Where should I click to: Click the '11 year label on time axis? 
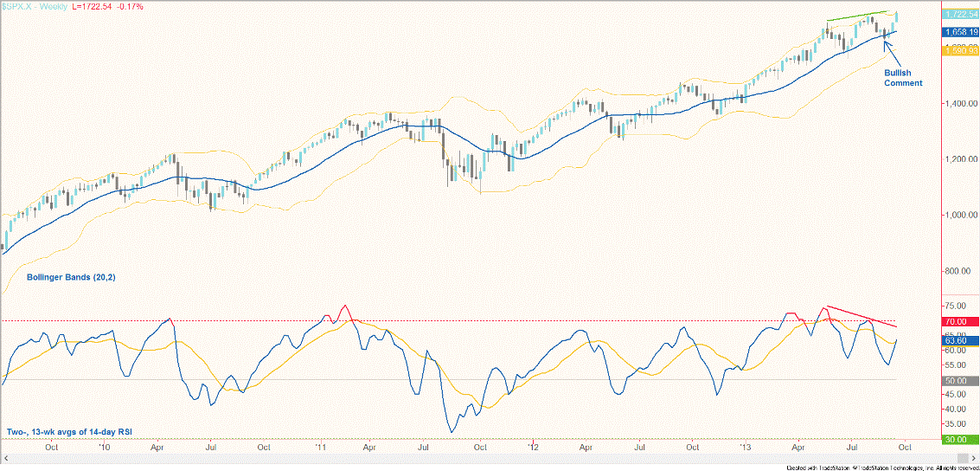tap(321, 448)
